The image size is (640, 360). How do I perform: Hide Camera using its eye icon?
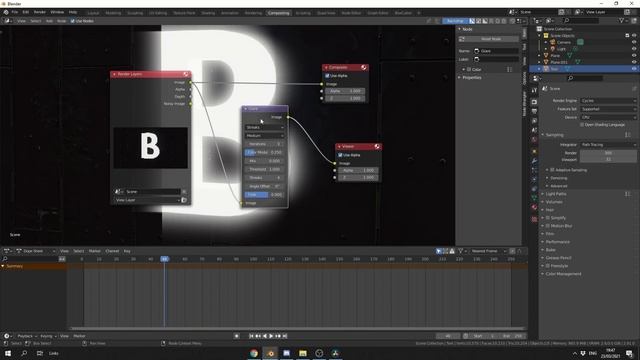tap(634, 42)
